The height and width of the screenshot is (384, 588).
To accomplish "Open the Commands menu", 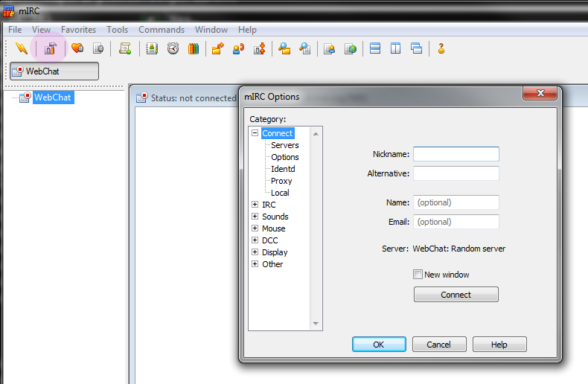I will point(162,30).
